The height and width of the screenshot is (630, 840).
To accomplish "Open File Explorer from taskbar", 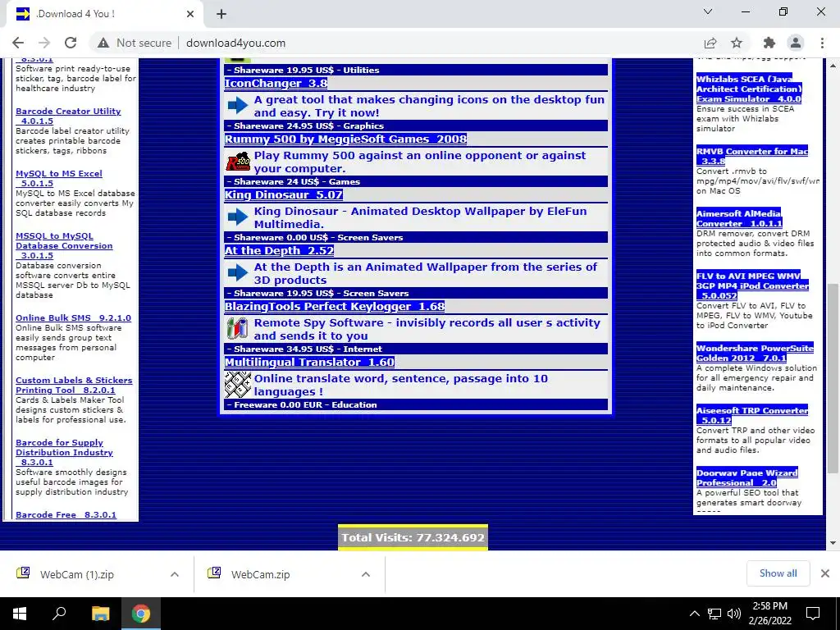I will click(100, 614).
